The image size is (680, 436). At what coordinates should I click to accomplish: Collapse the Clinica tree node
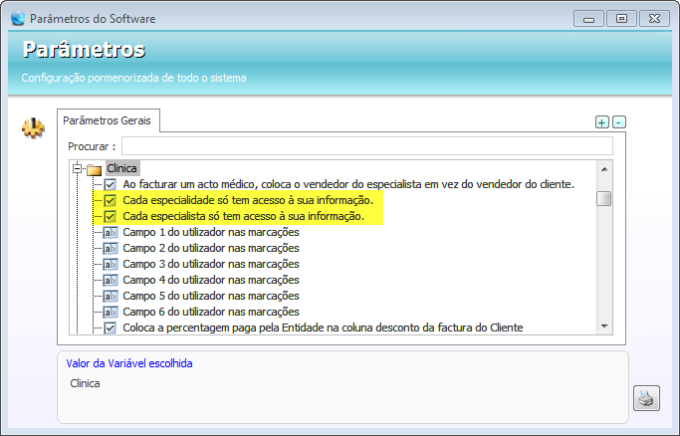coord(77,168)
